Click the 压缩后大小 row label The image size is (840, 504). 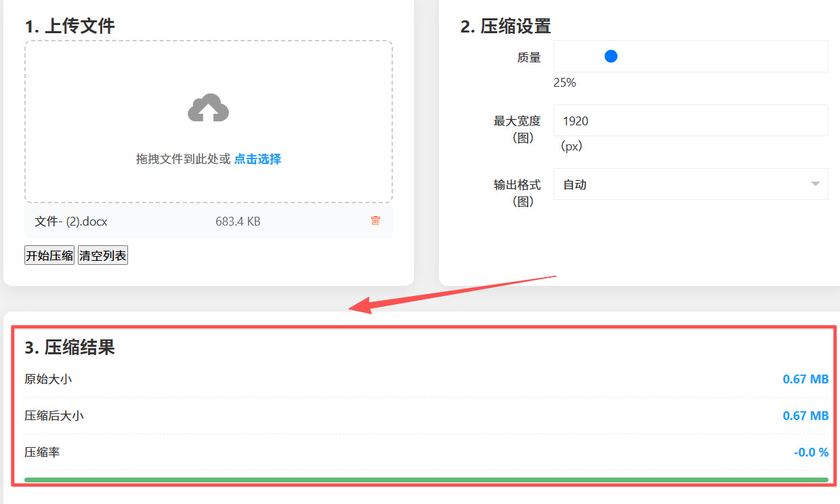click(x=54, y=415)
